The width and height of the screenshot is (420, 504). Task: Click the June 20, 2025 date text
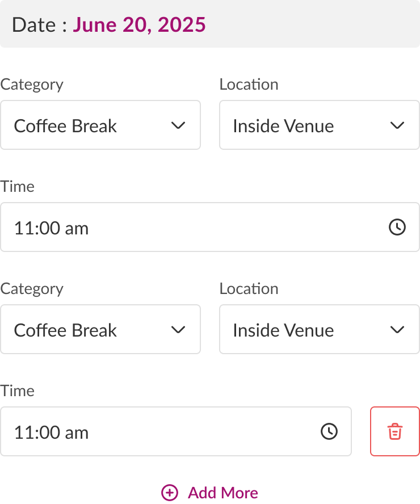(139, 25)
